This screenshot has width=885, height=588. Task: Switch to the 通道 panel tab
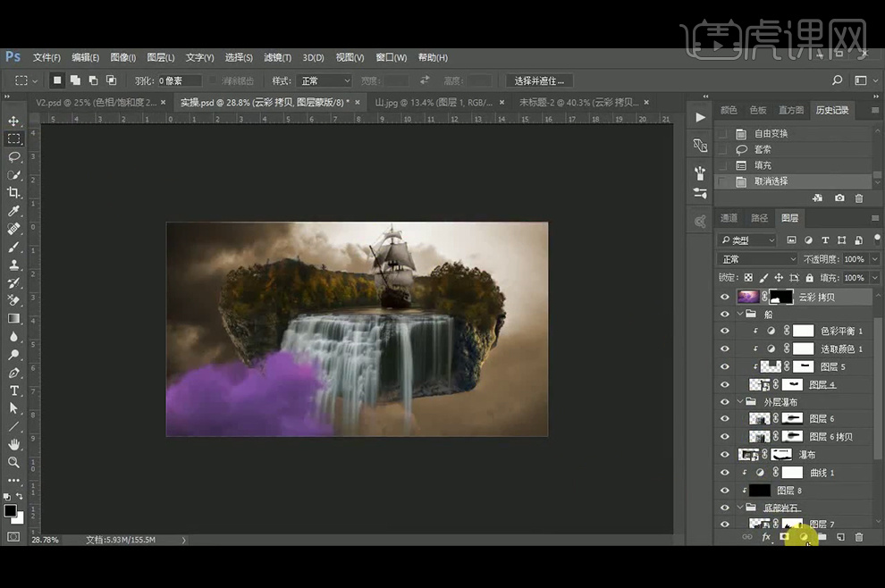coord(729,217)
